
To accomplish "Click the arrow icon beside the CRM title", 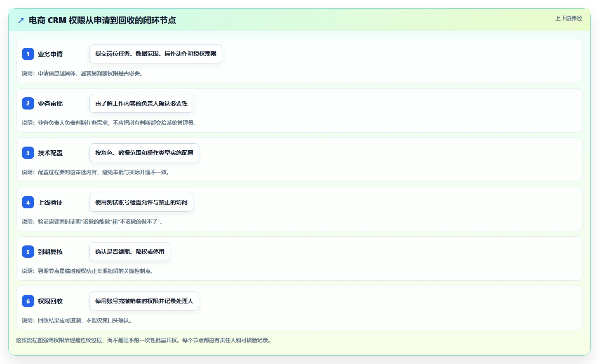I will (21, 20).
